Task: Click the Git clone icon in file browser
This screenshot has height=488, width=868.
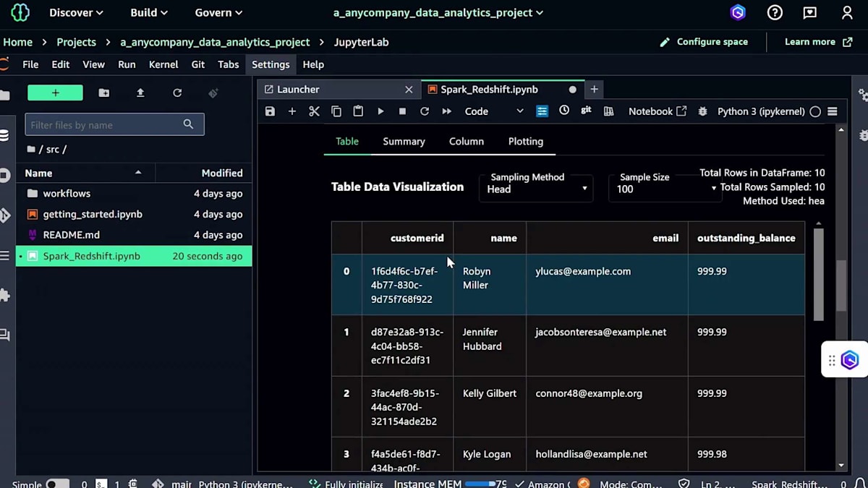Action: coord(213,93)
